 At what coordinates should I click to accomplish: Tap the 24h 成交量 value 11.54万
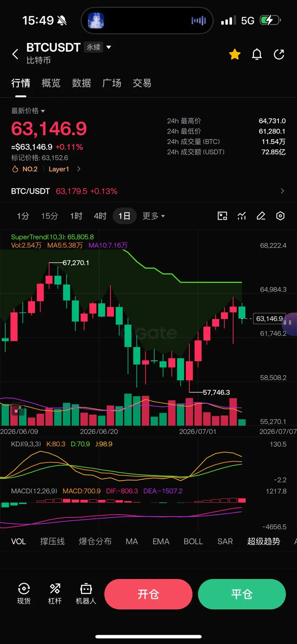point(274,142)
